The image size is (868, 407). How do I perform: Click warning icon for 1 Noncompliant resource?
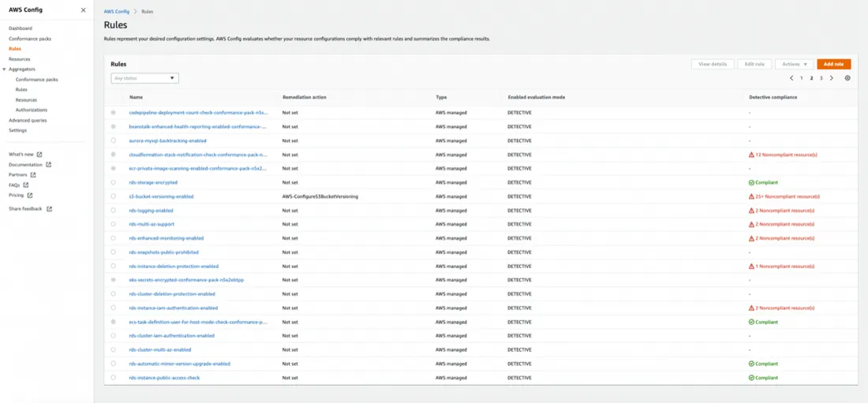click(751, 266)
